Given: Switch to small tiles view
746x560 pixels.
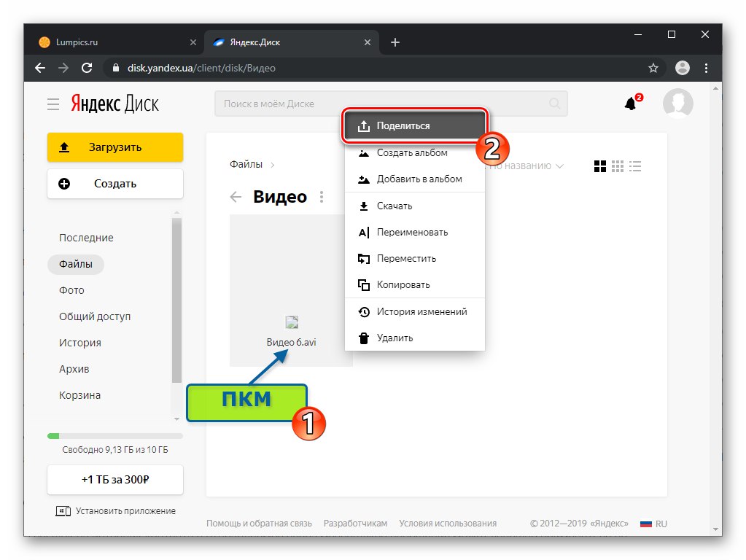Looking at the screenshot, I should tap(618, 166).
